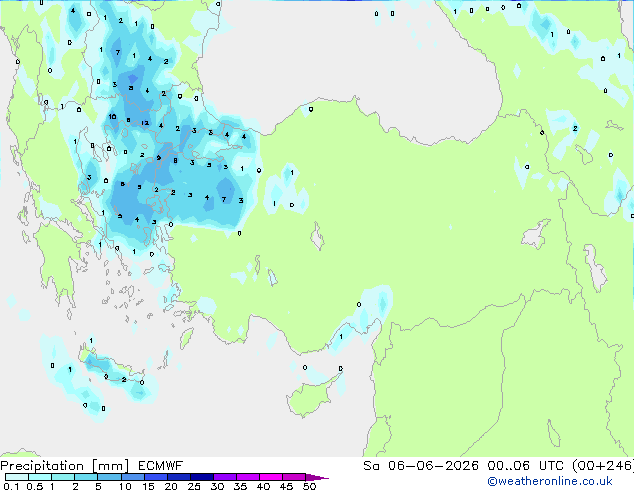Viewport: 634px width, 490px height.
Task: Select the legend swatch between 2 and 5
Action: tap(86, 477)
